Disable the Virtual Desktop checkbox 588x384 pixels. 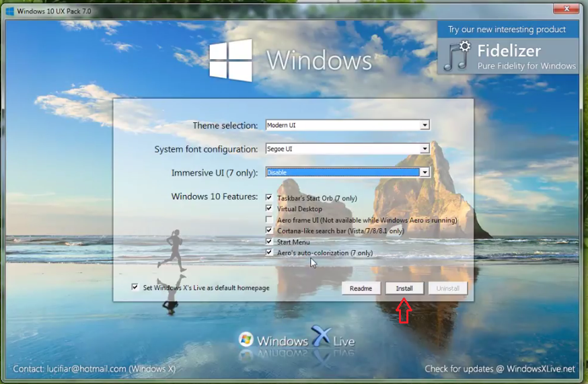[x=269, y=209]
